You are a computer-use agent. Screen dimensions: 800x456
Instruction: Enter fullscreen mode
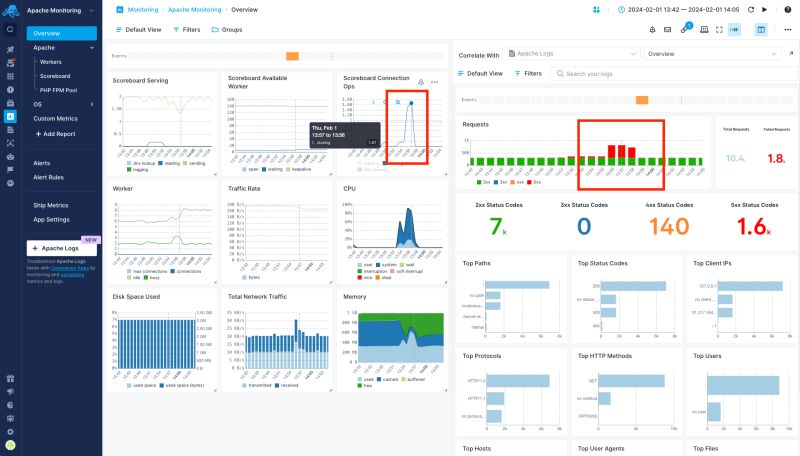pos(719,30)
